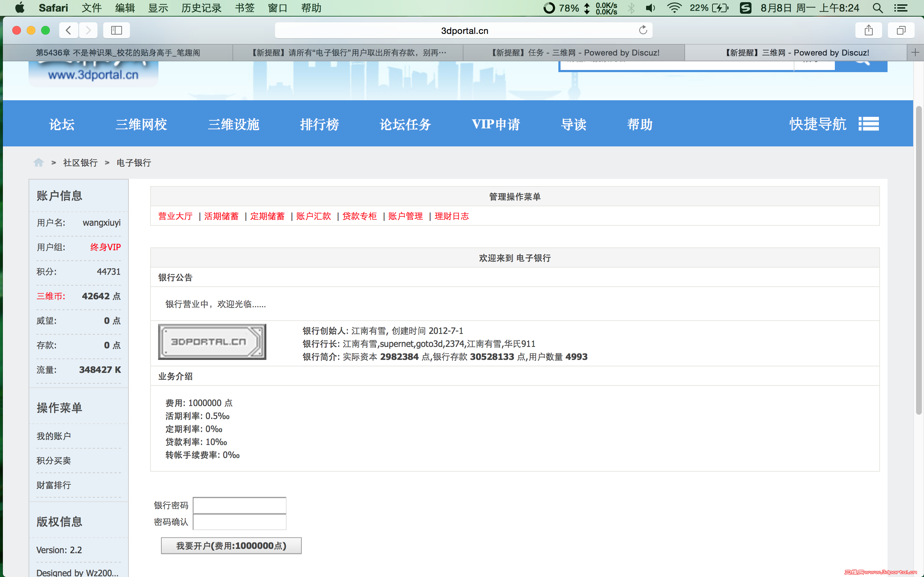The image size is (924, 577).
Task: Open 财富排行 in the sidebar
Action: click(x=53, y=485)
